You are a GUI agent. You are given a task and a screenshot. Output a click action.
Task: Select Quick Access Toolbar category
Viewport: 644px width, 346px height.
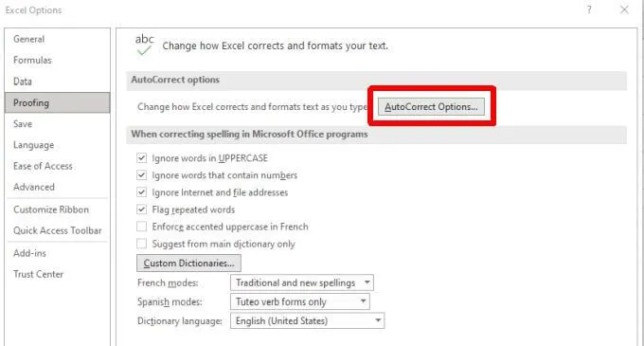coord(58,230)
